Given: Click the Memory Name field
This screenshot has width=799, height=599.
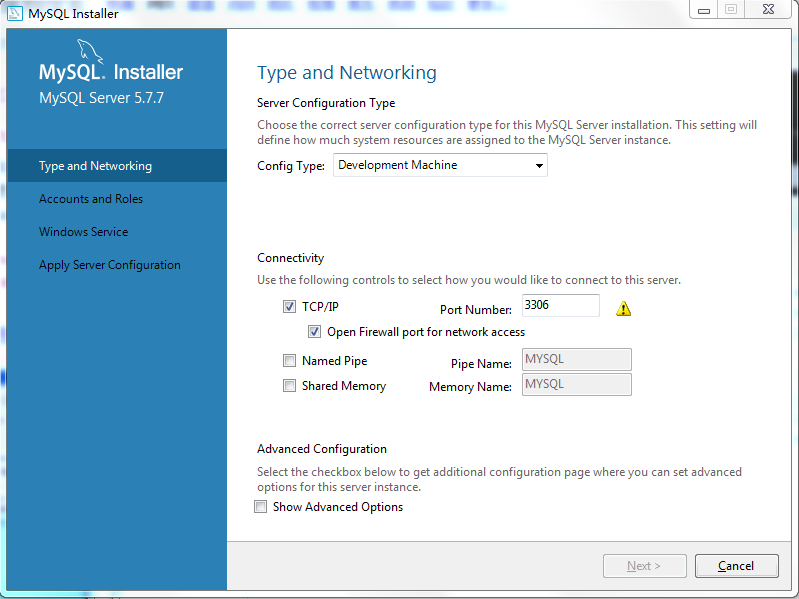Looking at the screenshot, I should pyautogui.click(x=577, y=385).
